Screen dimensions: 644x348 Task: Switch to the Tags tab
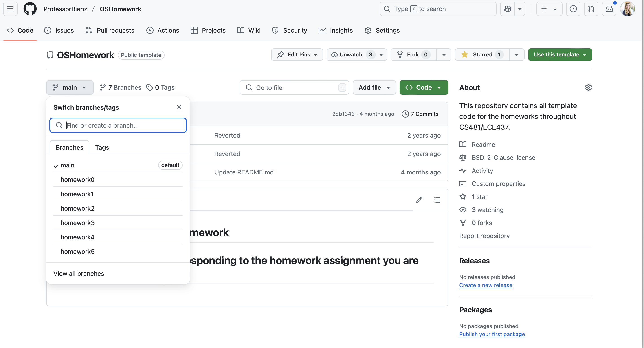102,147
